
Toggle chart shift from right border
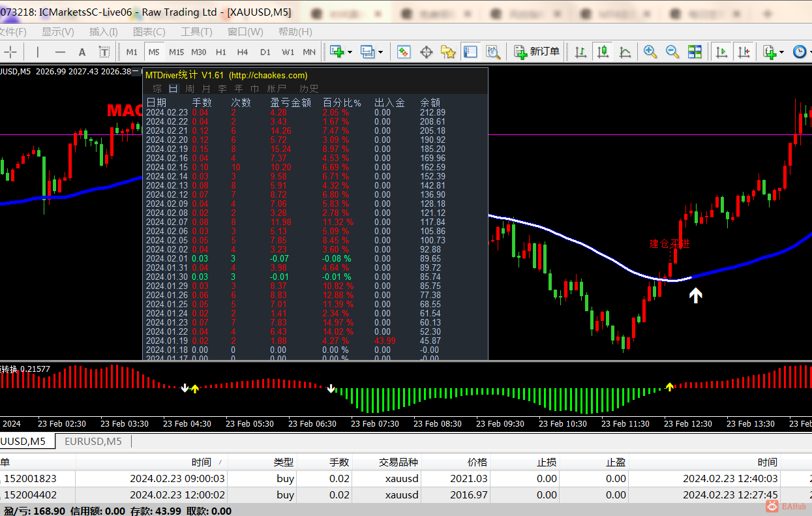click(744, 52)
